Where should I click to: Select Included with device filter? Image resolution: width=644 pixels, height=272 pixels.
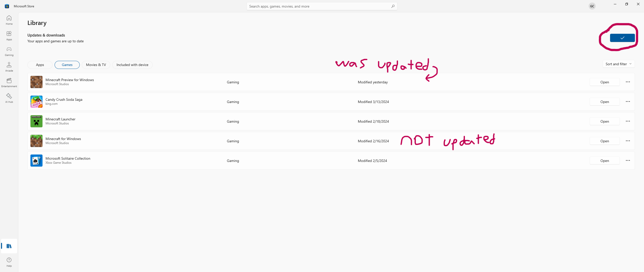(x=132, y=65)
